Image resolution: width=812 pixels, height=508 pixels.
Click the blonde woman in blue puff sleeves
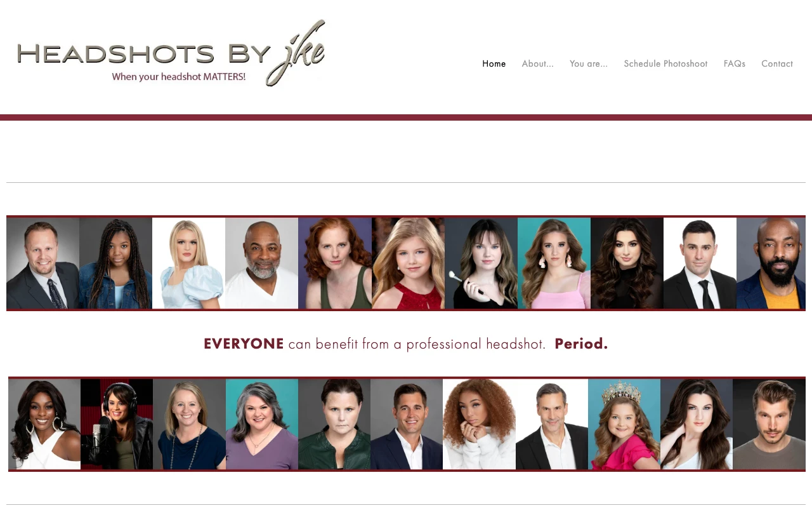coord(188,263)
